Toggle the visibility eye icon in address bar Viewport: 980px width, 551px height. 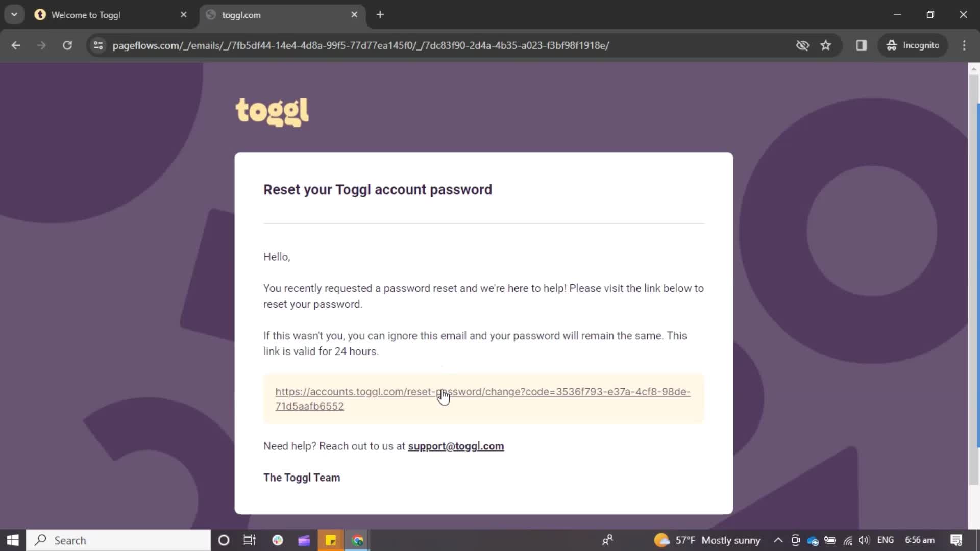(x=802, y=45)
